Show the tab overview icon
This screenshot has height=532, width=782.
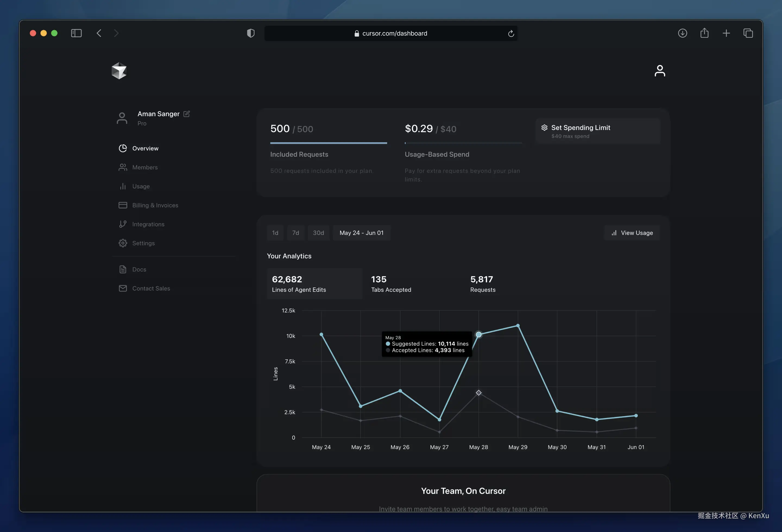(748, 33)
